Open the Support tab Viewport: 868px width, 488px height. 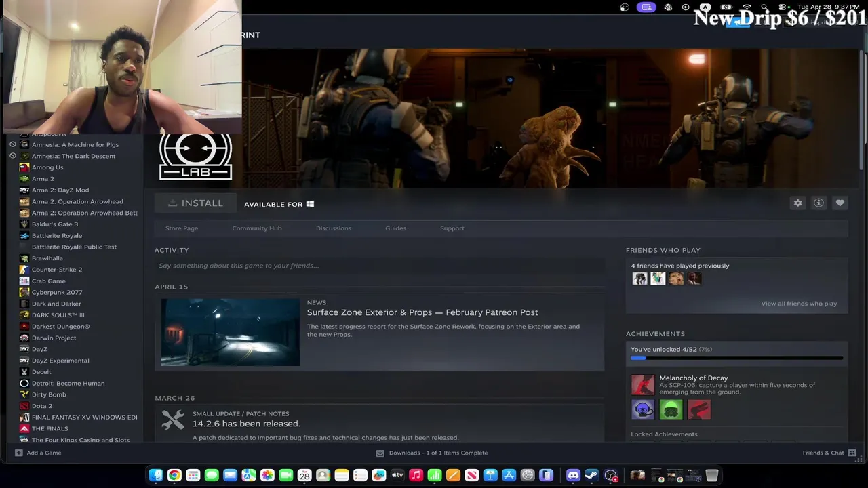pos(452,228)
